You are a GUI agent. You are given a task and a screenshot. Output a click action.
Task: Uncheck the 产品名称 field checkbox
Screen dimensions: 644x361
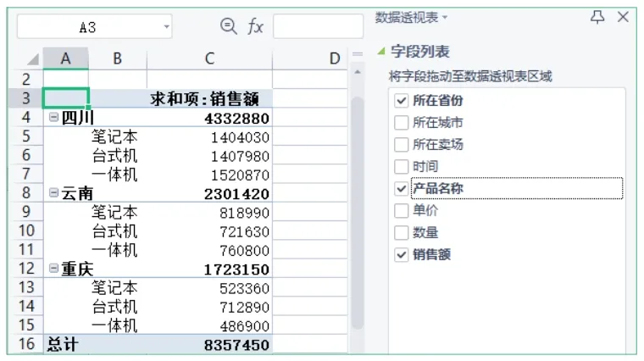402,188
